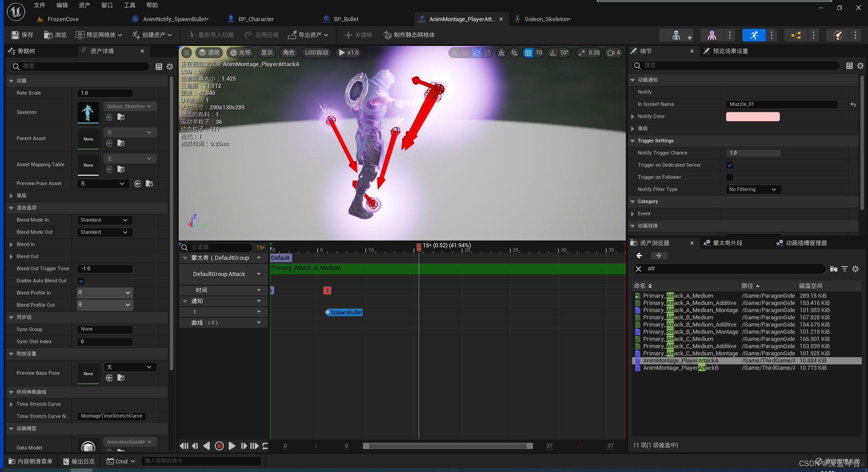Play the montage in reverse
This screenshot has height=472, width=868.
pyautogui.click(x=207, y=446)
